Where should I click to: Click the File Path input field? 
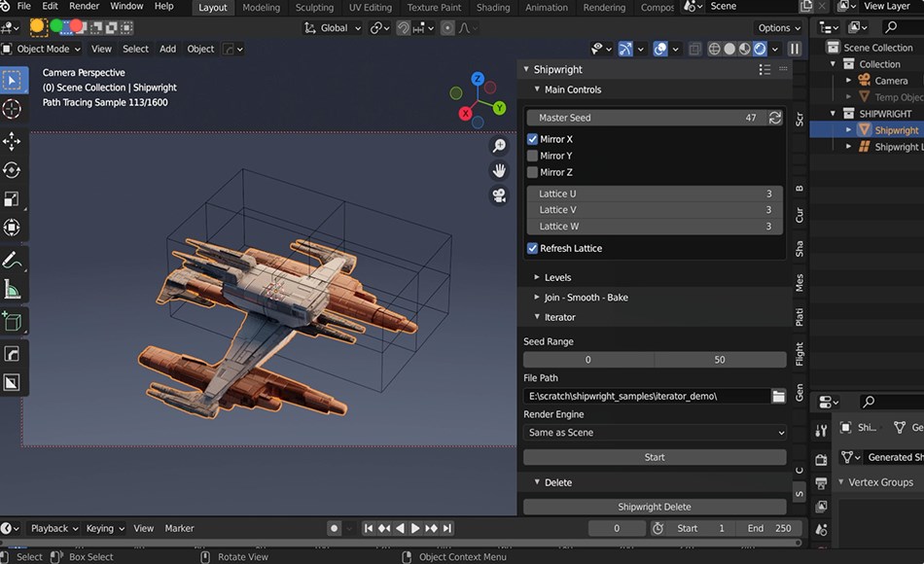coord(642,396)
